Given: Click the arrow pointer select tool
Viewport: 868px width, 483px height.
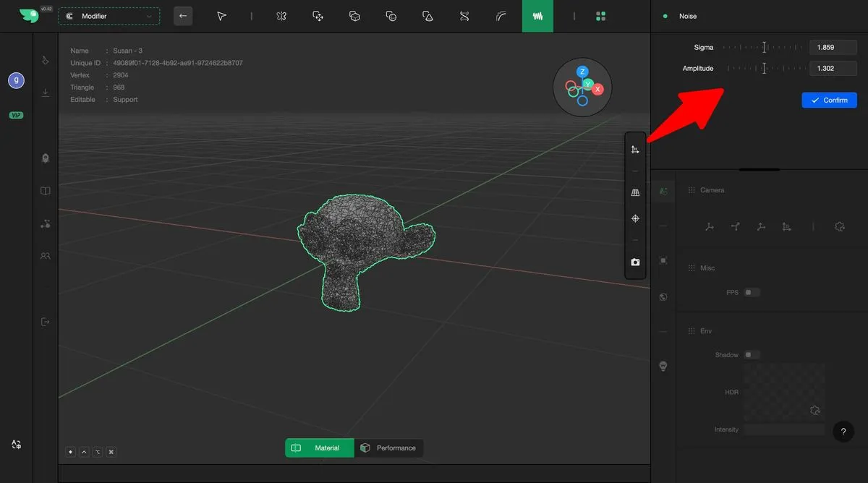Looking at the screenshot, I should point(222,16).
